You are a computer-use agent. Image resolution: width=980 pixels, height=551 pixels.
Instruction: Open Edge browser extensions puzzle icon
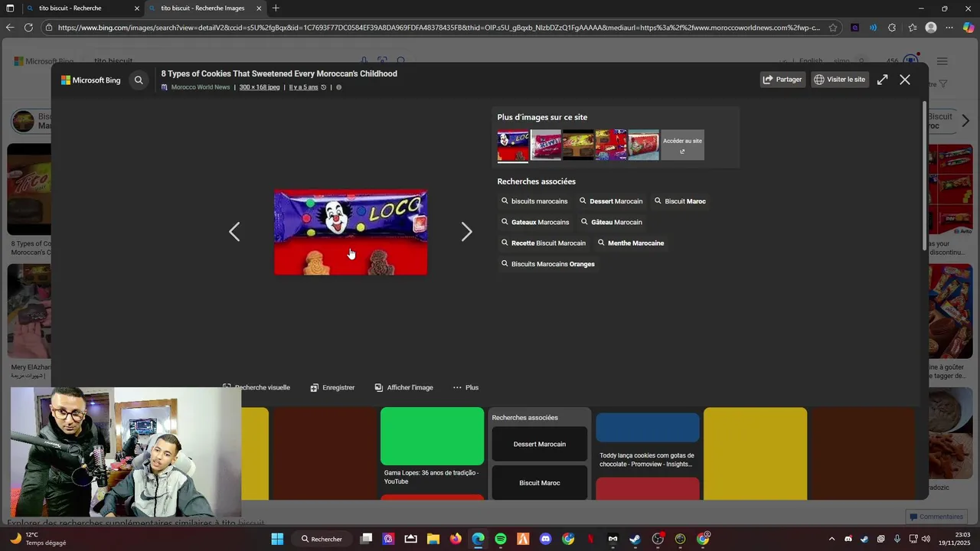[892, 28]
